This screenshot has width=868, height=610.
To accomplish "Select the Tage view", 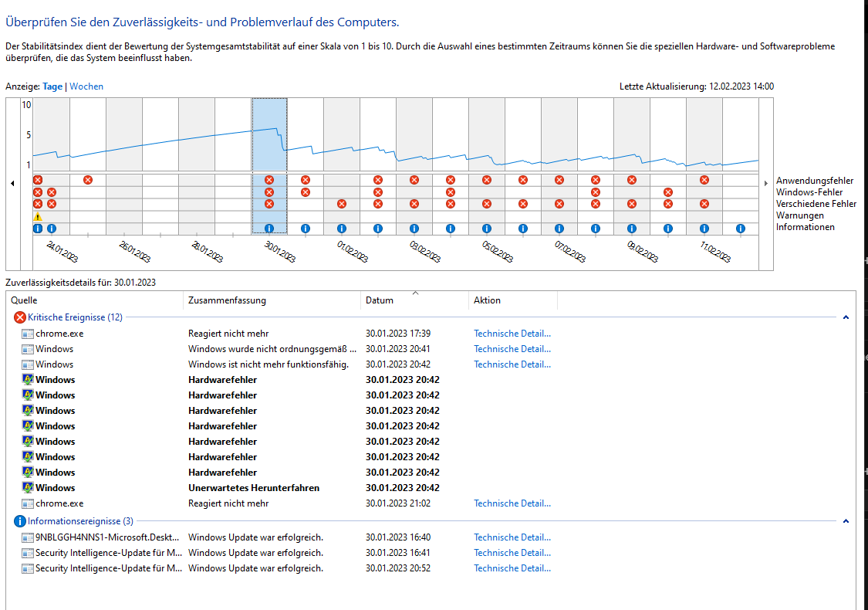I will point(52,86).
